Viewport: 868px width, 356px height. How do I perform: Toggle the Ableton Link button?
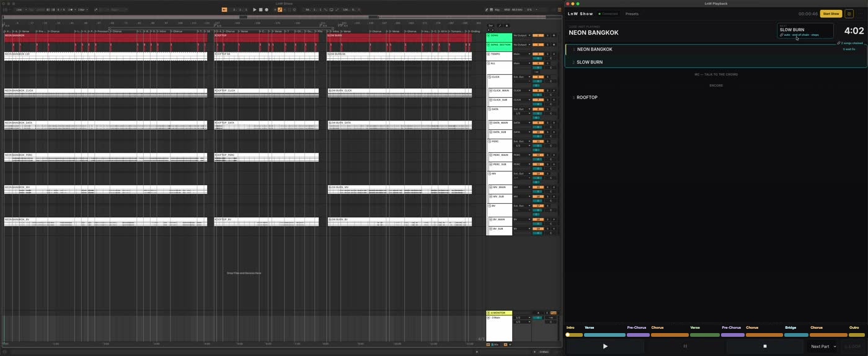19,10
